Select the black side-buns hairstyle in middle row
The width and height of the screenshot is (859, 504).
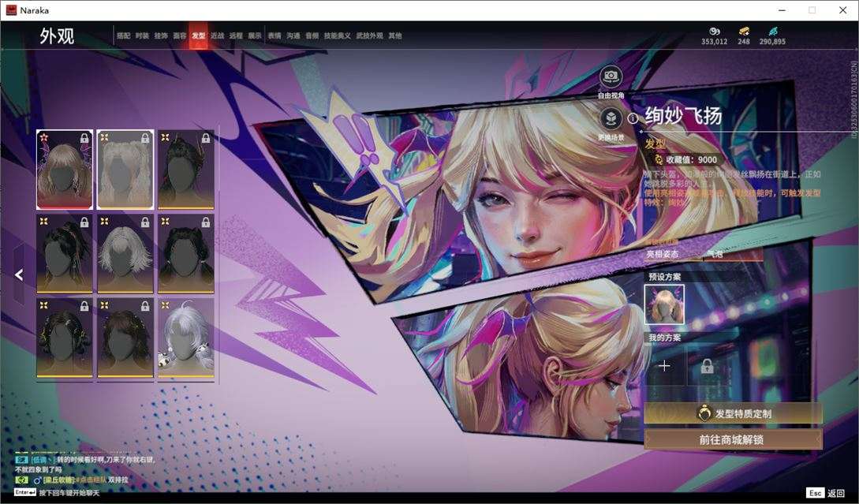(186, 254)
